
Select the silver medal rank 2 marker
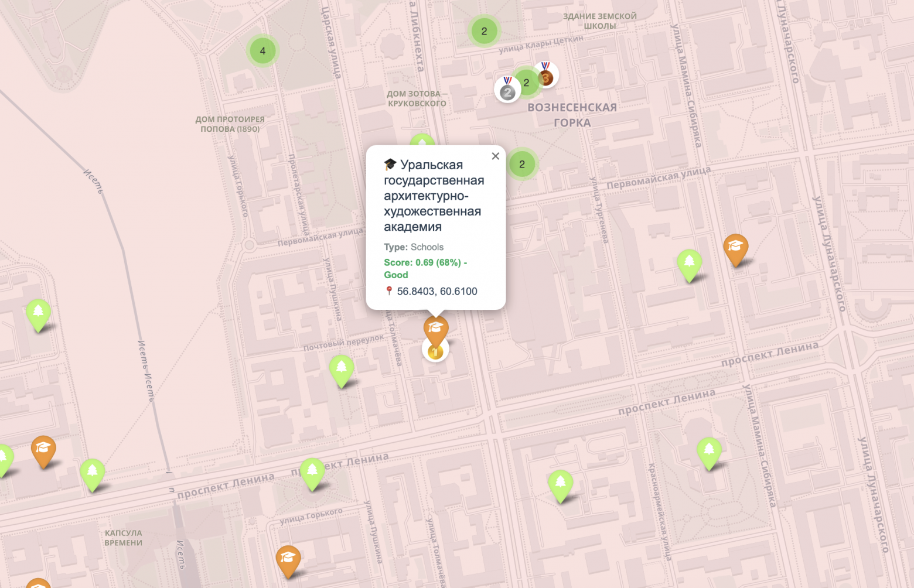click(x=507, y=89)
